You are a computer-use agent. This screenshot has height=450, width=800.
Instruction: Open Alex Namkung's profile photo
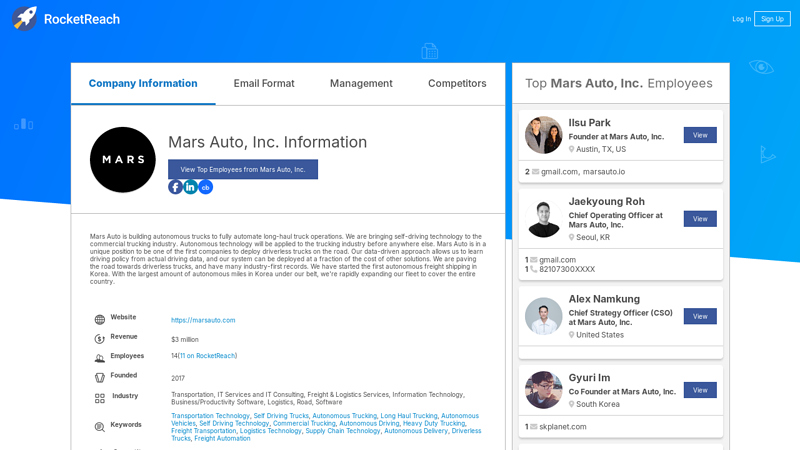tap(543, 316)
